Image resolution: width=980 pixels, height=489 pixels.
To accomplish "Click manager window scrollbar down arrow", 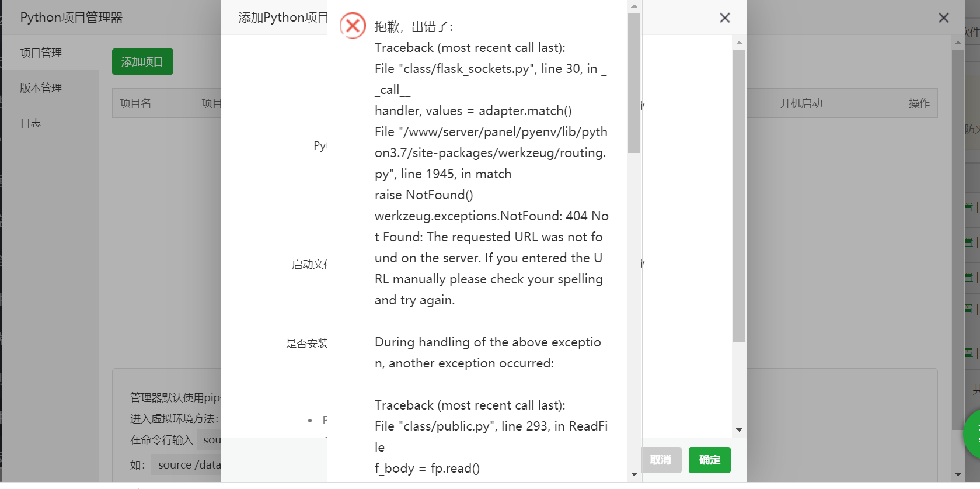I will pyautogui.click(x=957, y=474).
